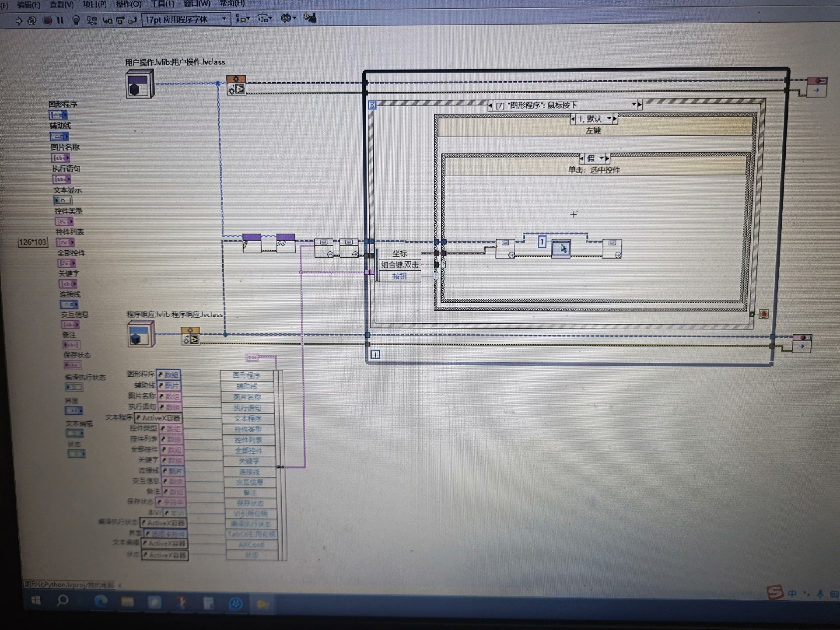This screenshot has width=840, height=630.
Task: Select the 程序响应.lvclass class cube
Action: coord(140,333)
